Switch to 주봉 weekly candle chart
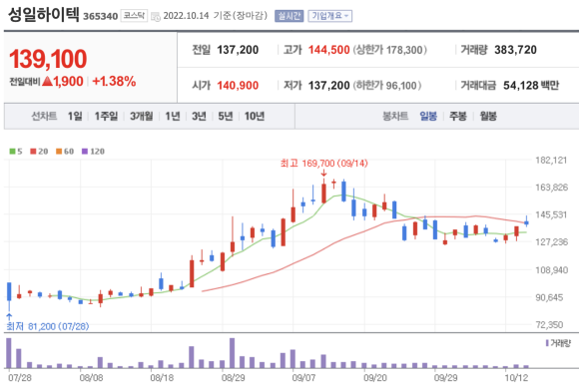579x392 pixels. (458, 117)
